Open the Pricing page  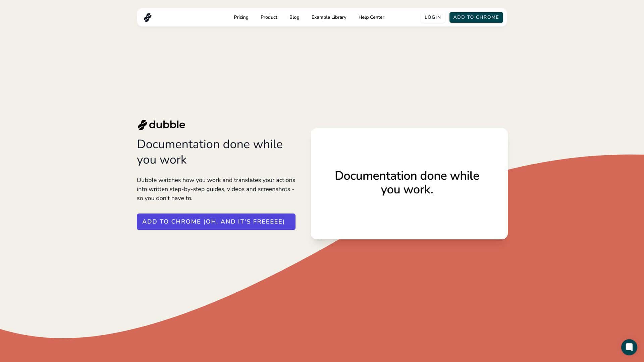241,17
